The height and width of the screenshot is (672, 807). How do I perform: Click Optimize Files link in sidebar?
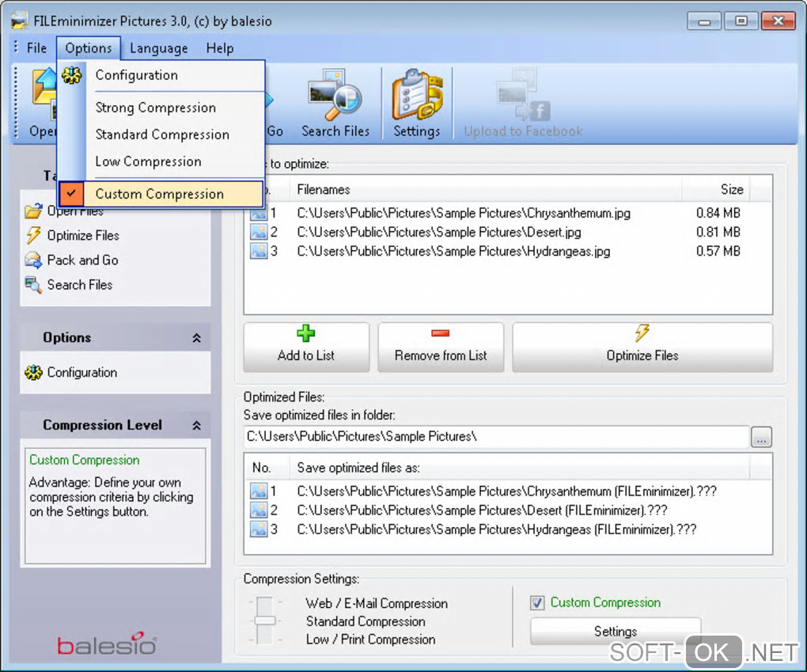[83, 235]
